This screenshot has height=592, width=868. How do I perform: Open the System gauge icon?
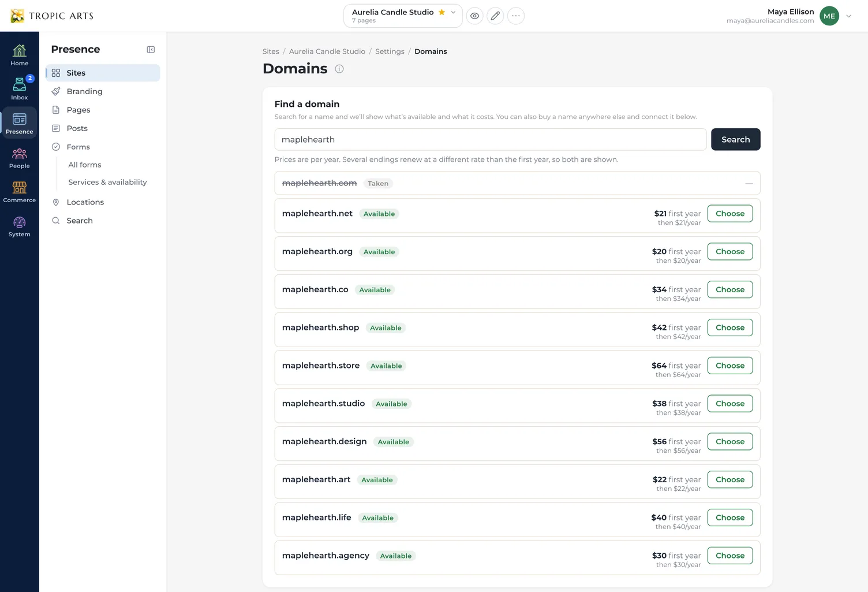pyautogui.click(x=19, y=226)
